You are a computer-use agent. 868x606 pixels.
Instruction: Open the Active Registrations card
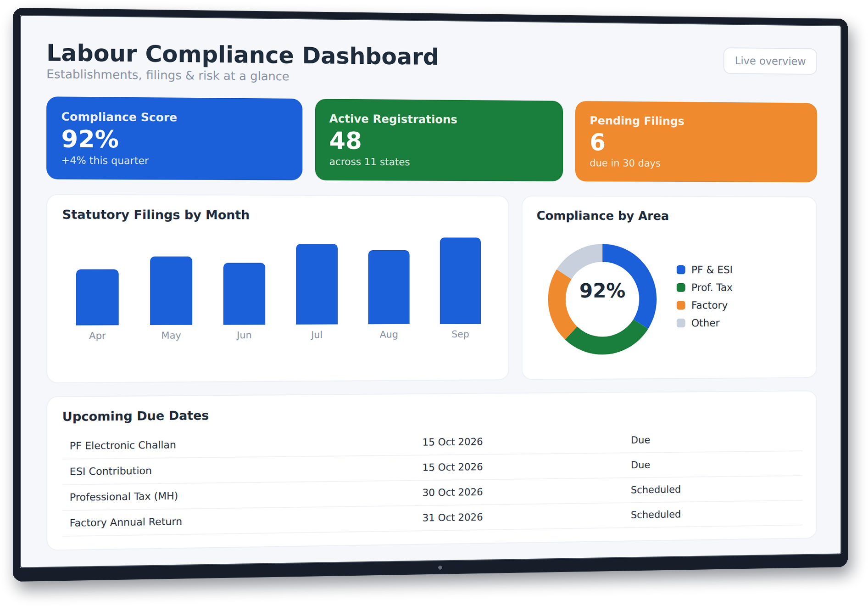click(x=439, y=140)
